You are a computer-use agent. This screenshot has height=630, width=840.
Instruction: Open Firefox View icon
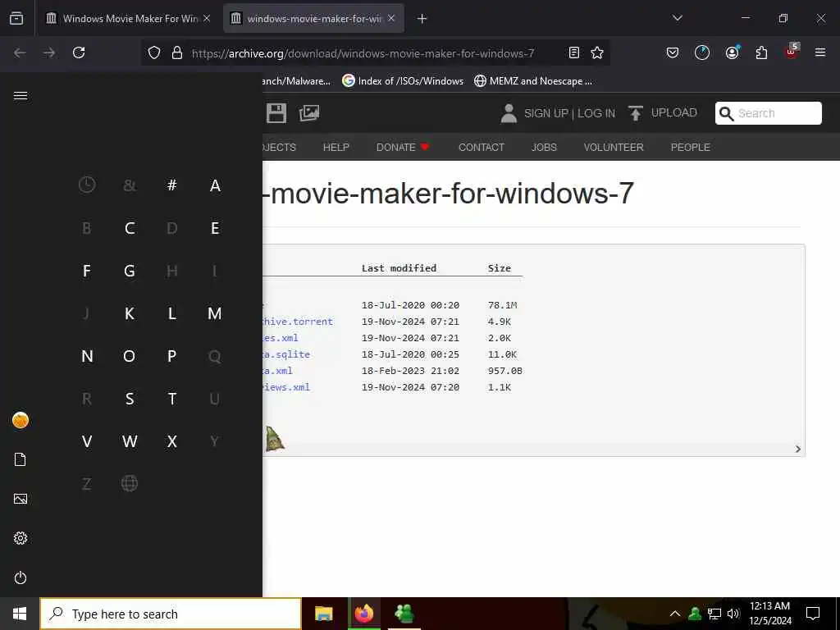point(16,18)
